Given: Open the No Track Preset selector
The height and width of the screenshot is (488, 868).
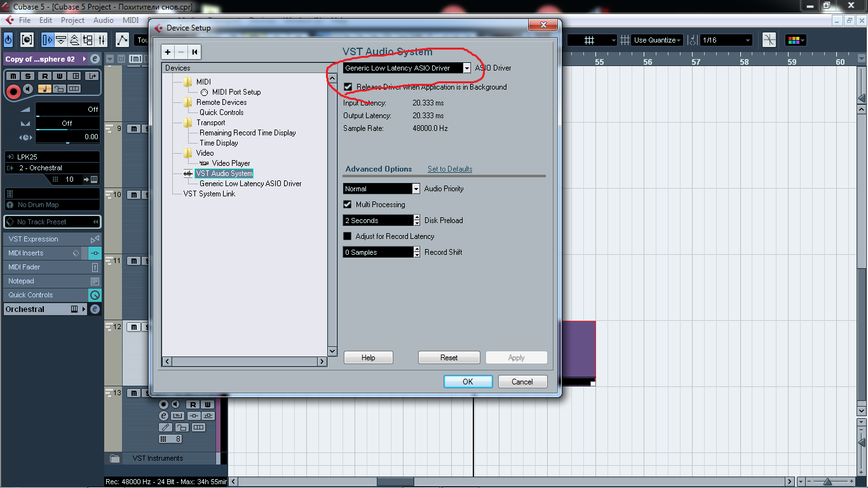Looking at the screenshot, I should [x=52, y=222].
